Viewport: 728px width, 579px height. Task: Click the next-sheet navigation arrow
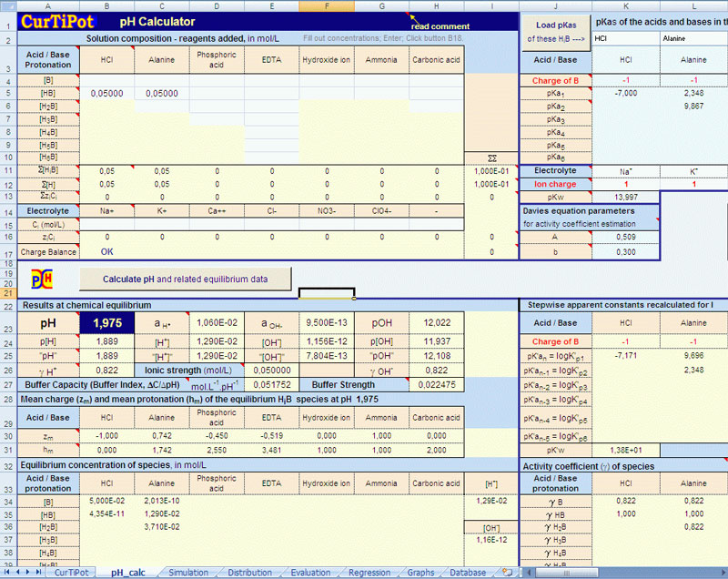(29, 573)
